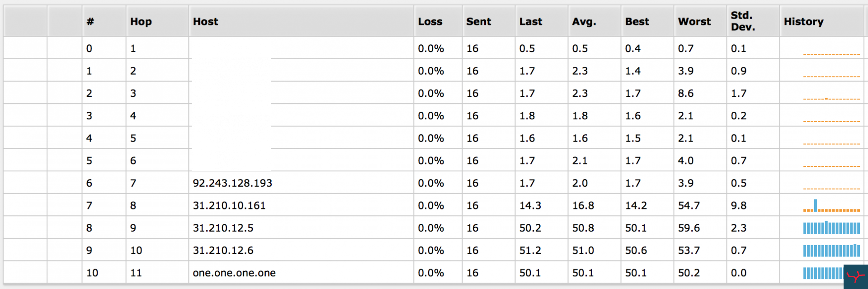Image resolution: width=868 pixels, height=289 pixels.
Task: Click the Last column header
Action: (531, 21)
